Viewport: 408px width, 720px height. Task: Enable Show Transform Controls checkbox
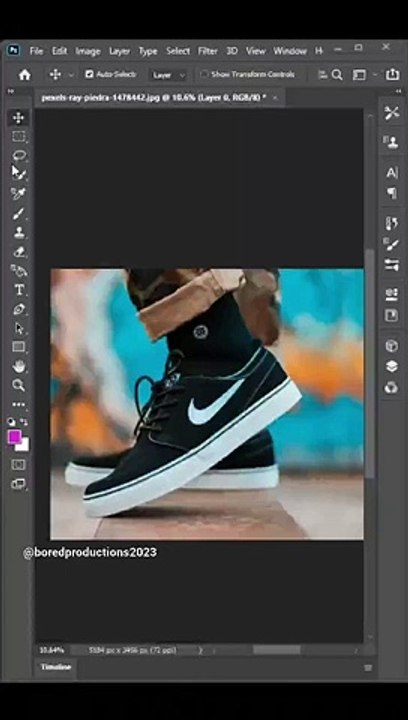point(204,74)
